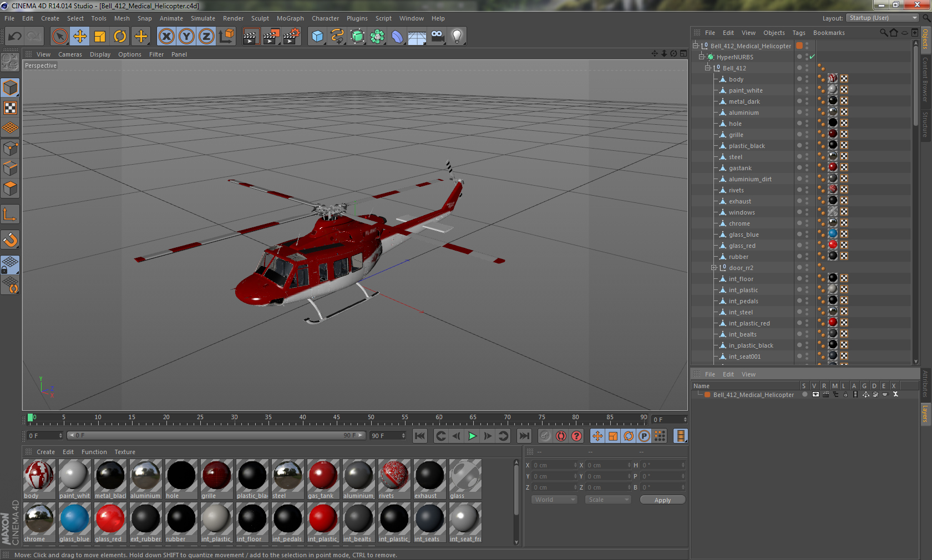This screenshot has width=932, height=560.
Task: Enable the Axis tool
Action: coord(11,214)
